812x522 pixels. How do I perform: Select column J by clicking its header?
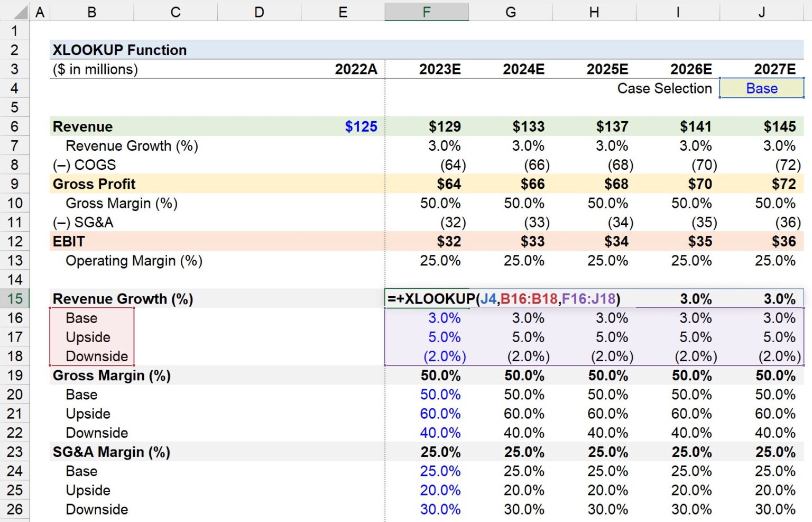point(761,11)
